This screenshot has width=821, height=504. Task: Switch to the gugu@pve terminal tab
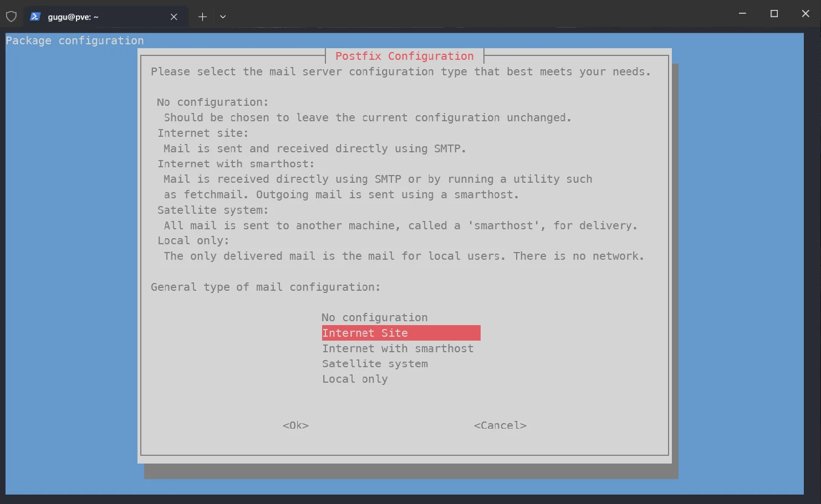click(105, 17)
